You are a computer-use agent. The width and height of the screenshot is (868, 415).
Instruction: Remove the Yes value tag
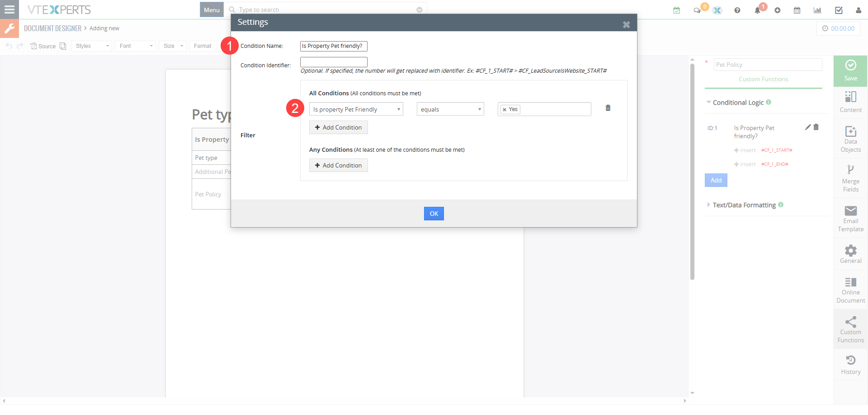pos(505,110)
